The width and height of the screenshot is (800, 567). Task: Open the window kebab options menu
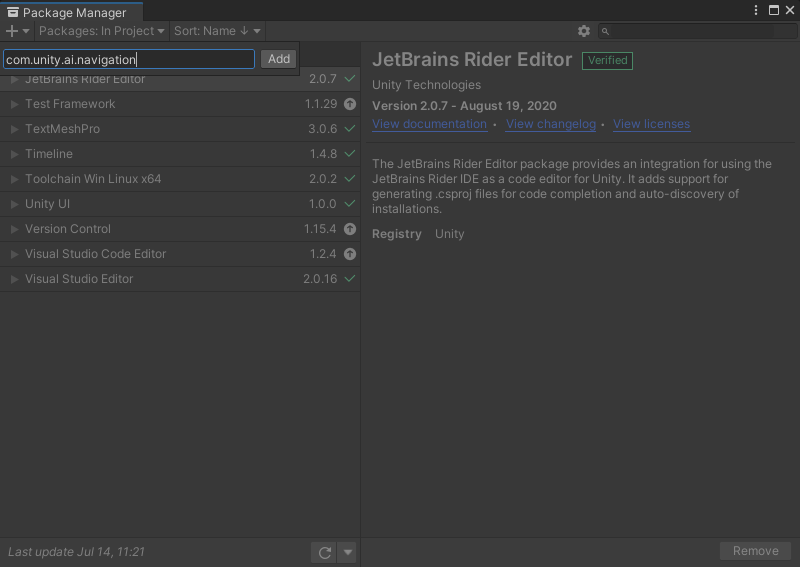point(756,10)
